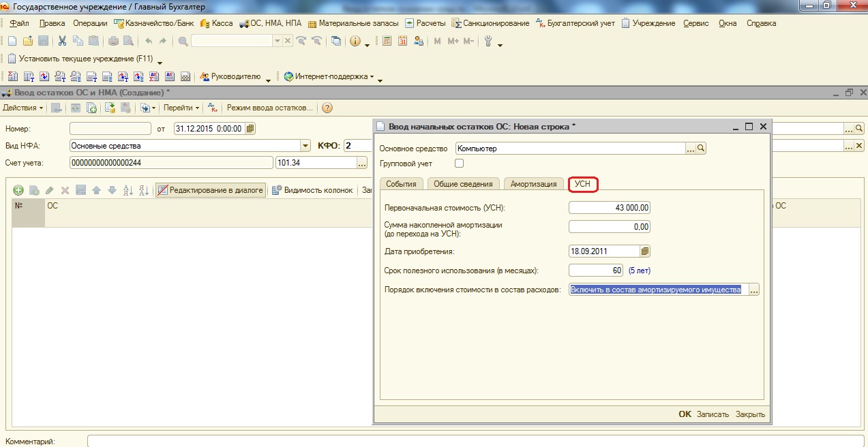The width and height of the screenshot is (868, 447).
Task: Open the Действия dropdown menu
Action: [23, 108]
